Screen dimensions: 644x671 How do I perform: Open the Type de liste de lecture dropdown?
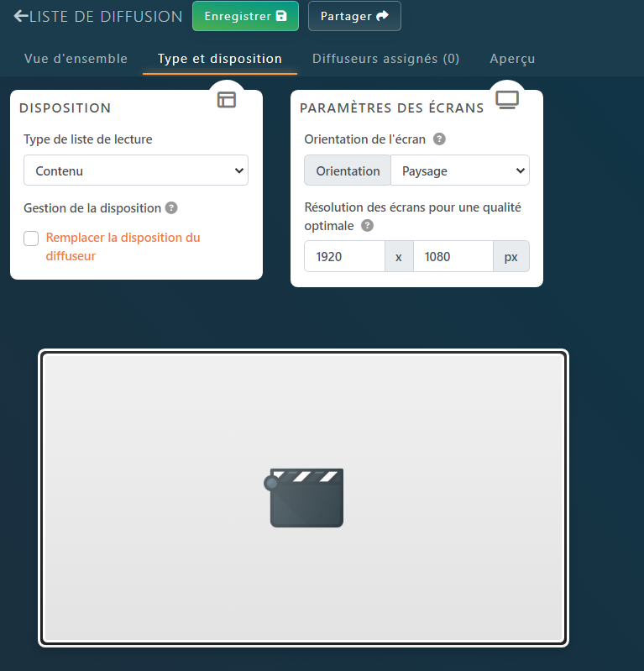click(x=136, y=170)
